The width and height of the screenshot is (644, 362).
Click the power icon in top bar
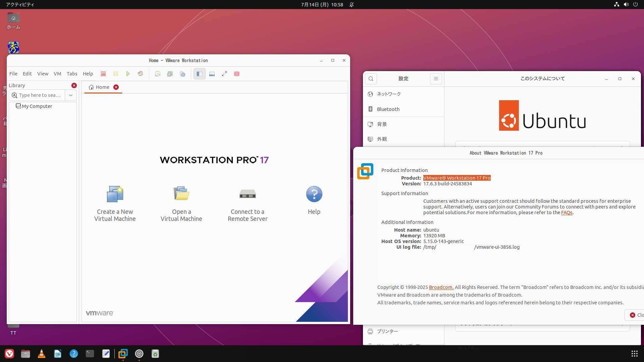635,4
